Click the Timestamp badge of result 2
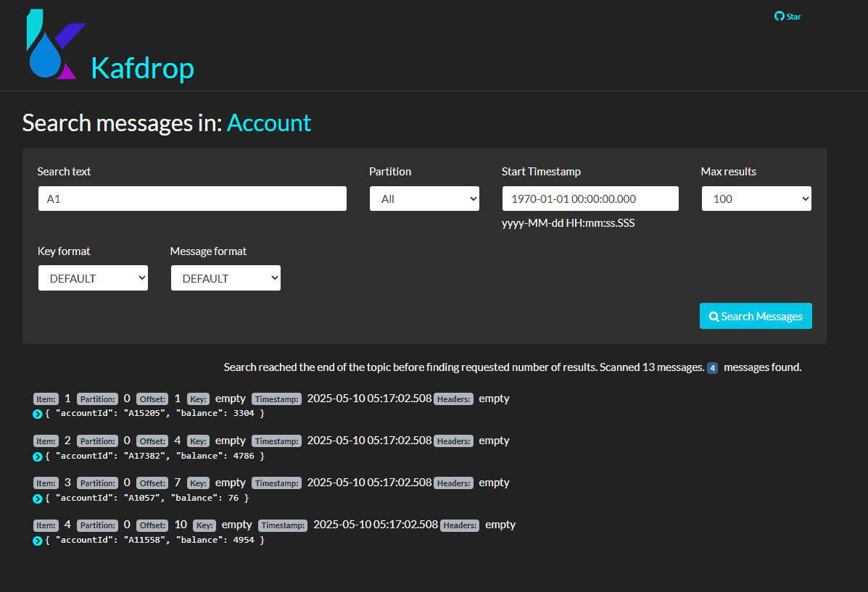 coord(276,441)
